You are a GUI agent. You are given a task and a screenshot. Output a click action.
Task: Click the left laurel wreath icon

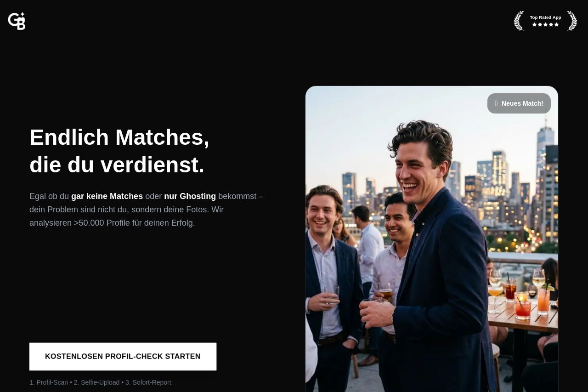[x=519, y=21]
